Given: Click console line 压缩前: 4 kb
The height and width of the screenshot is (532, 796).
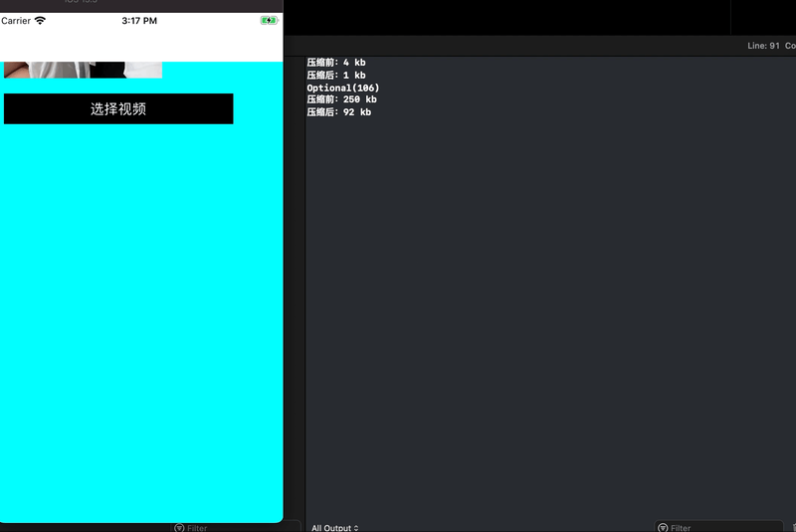Looking at the screenshot, I should (x=336, y=63).
